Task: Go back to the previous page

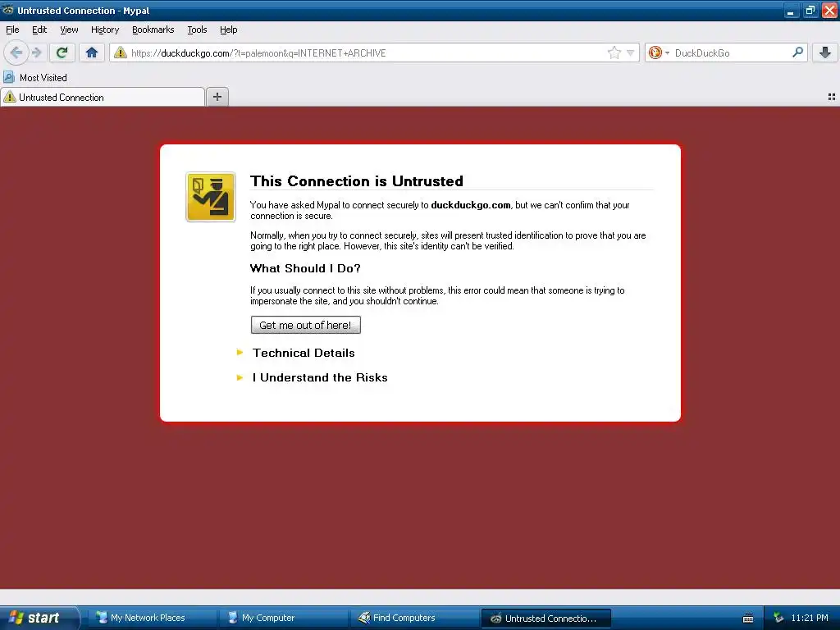Action: (x=16, y=52)
